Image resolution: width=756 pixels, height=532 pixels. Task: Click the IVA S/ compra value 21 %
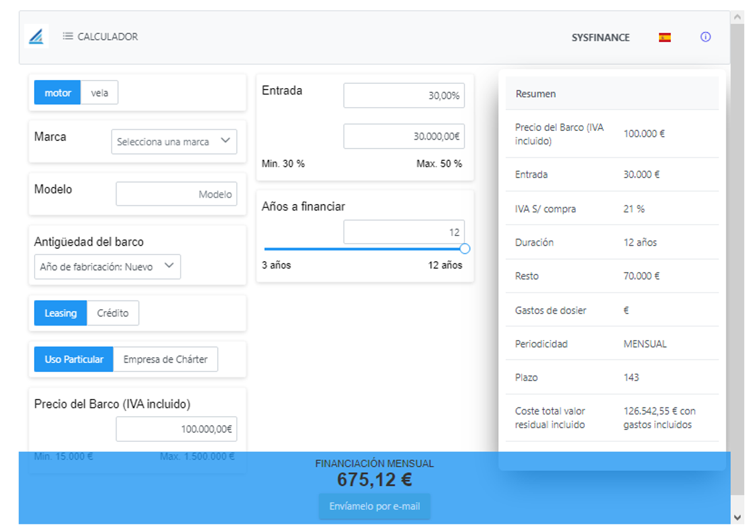tap(634, 208)
